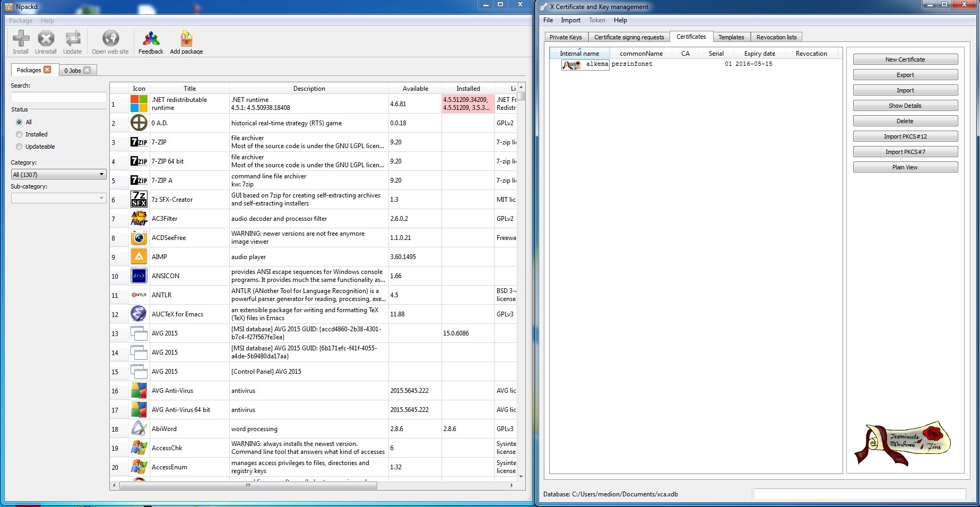Image resolution: width=980 pixels, height=507 pixels.
Task: Open the Category dropdown showing All (1307)
Action: coord(58,174)
